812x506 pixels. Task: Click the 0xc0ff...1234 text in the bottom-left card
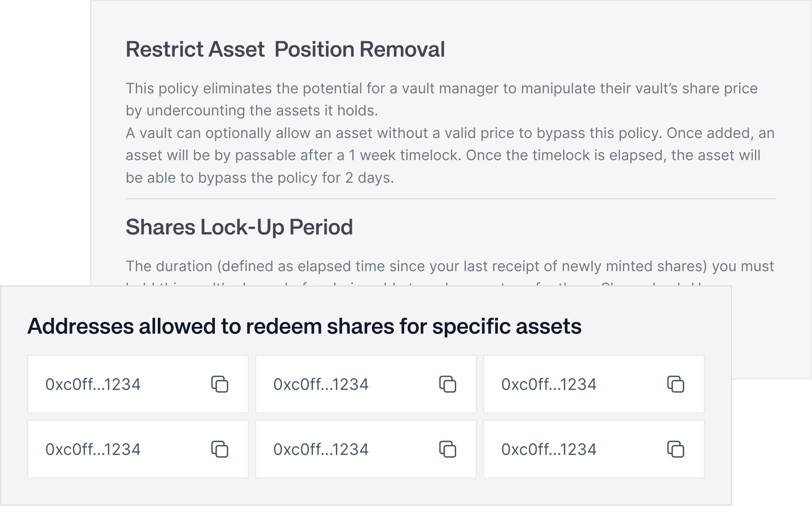(x=93, y=449)
